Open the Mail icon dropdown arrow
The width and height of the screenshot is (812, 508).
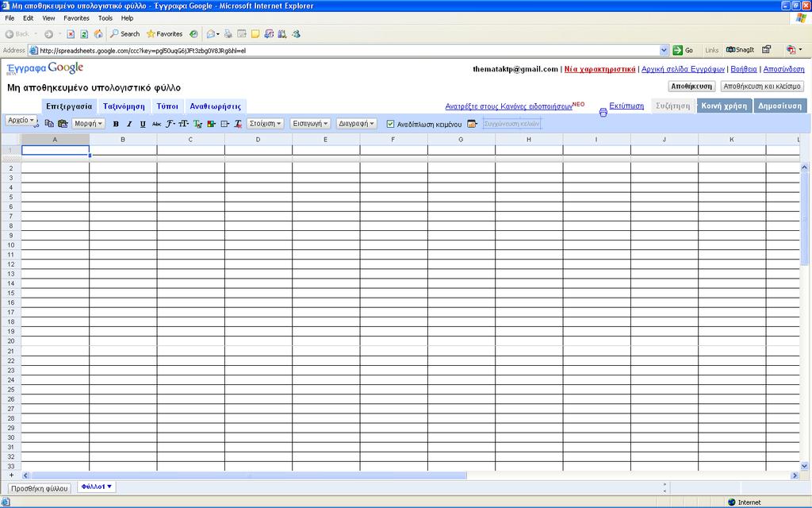(x=218, y=34)
